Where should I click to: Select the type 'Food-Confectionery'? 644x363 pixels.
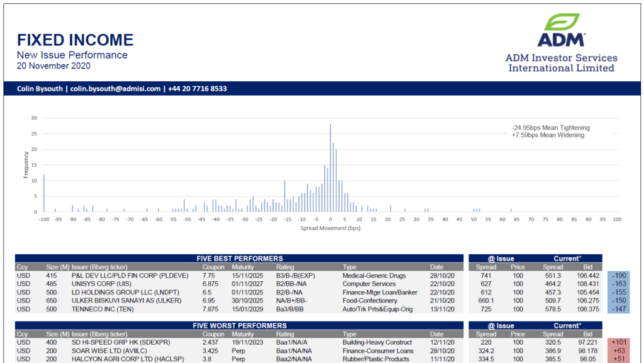(x=370, y=301)
